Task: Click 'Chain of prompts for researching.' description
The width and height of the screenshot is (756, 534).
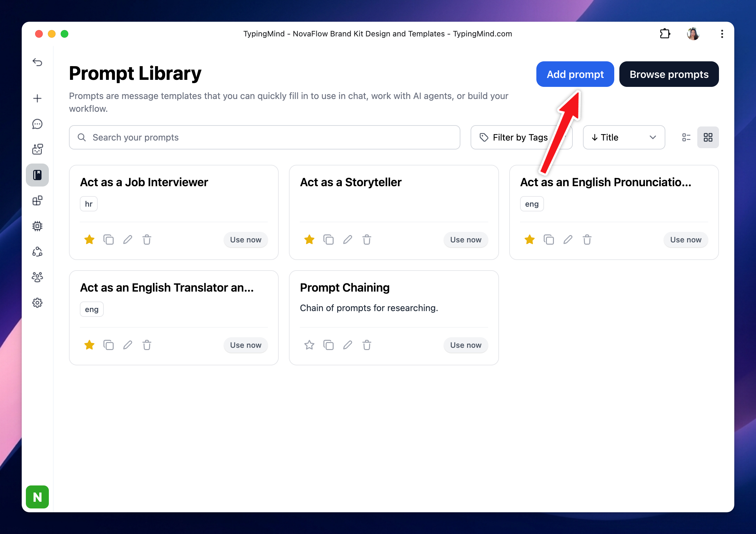Action: click(x=369, y=308)
